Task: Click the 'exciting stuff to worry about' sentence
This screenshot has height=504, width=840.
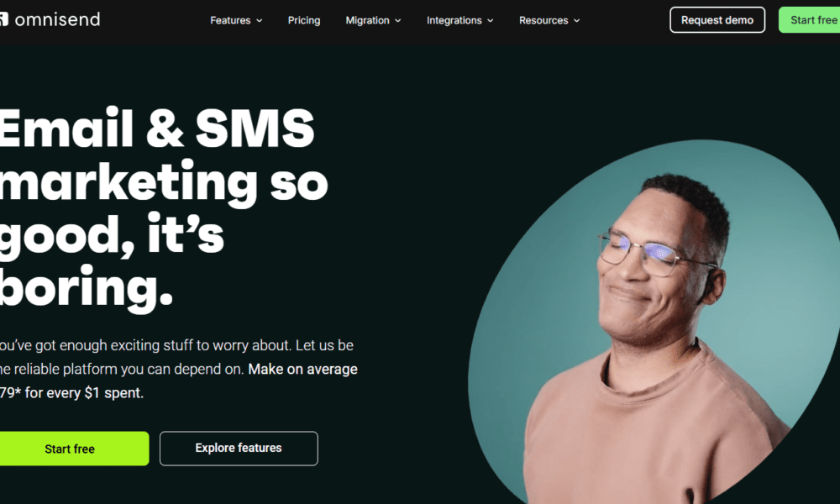Action: coord(201,345)
